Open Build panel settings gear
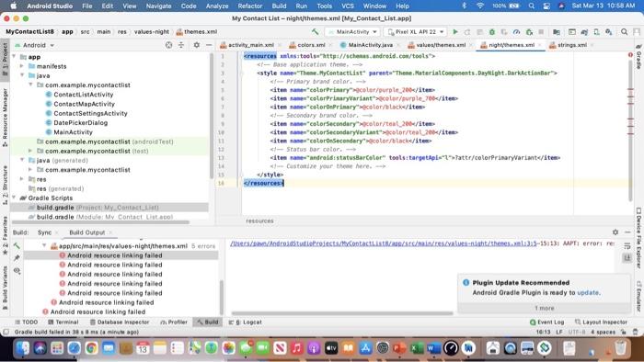Viewport: 644px width, 362px height. 615,232
